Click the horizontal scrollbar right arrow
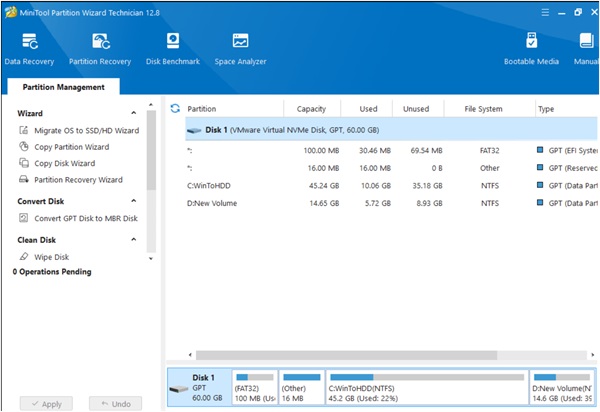 point(592,355)
